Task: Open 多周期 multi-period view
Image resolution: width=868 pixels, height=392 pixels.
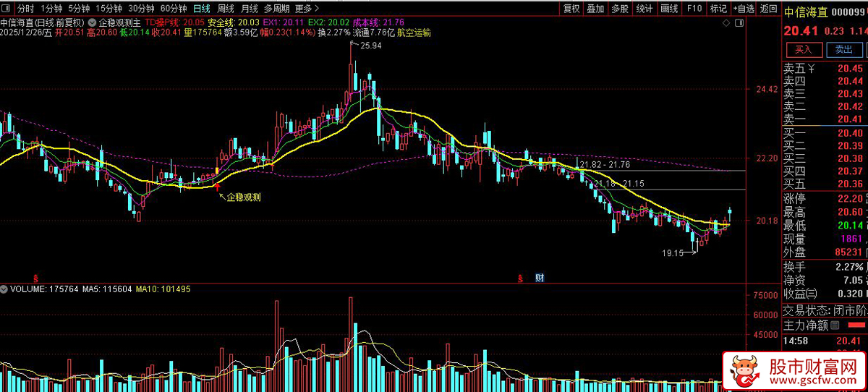Action: coord(277,9)
